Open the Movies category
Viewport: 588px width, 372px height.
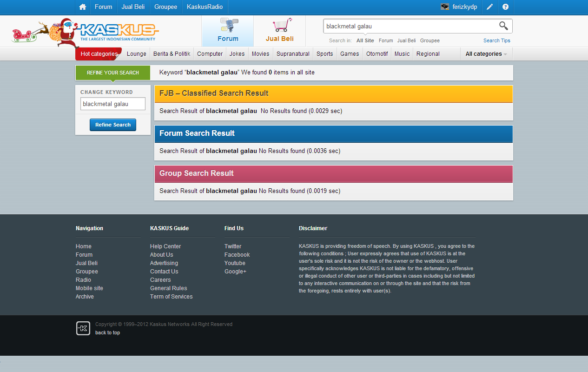tap(261, 54)
